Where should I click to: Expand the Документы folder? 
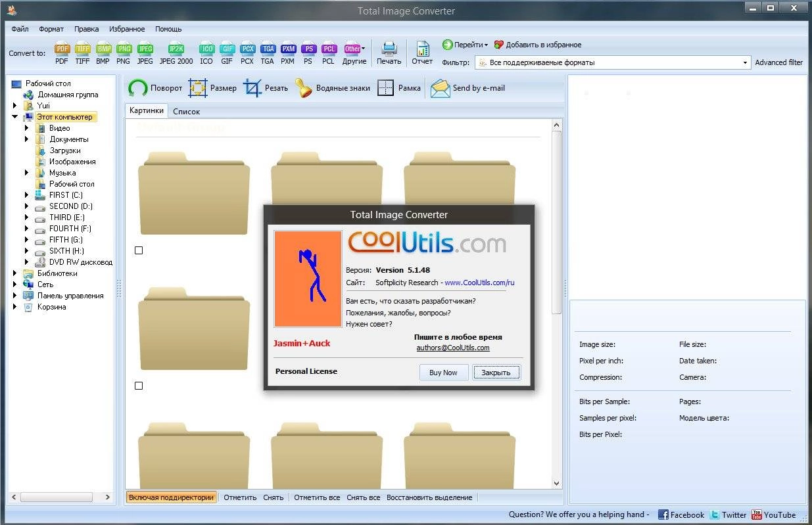click(x=27, y=139)
